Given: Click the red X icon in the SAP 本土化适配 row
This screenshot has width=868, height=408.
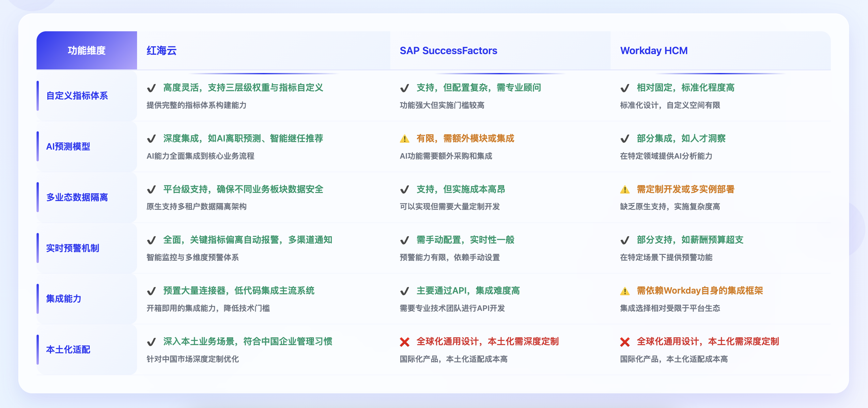Looking at the screenshot, I should point(404,342).
